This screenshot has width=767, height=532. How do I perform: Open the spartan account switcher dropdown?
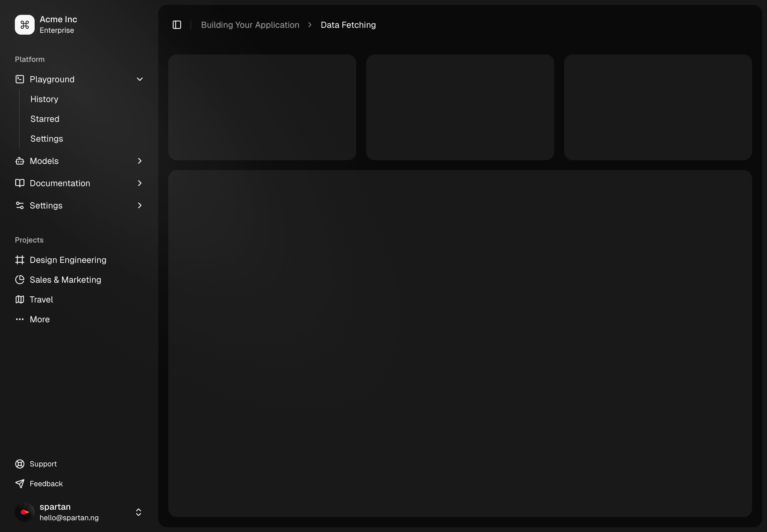[x=138, y=512]
